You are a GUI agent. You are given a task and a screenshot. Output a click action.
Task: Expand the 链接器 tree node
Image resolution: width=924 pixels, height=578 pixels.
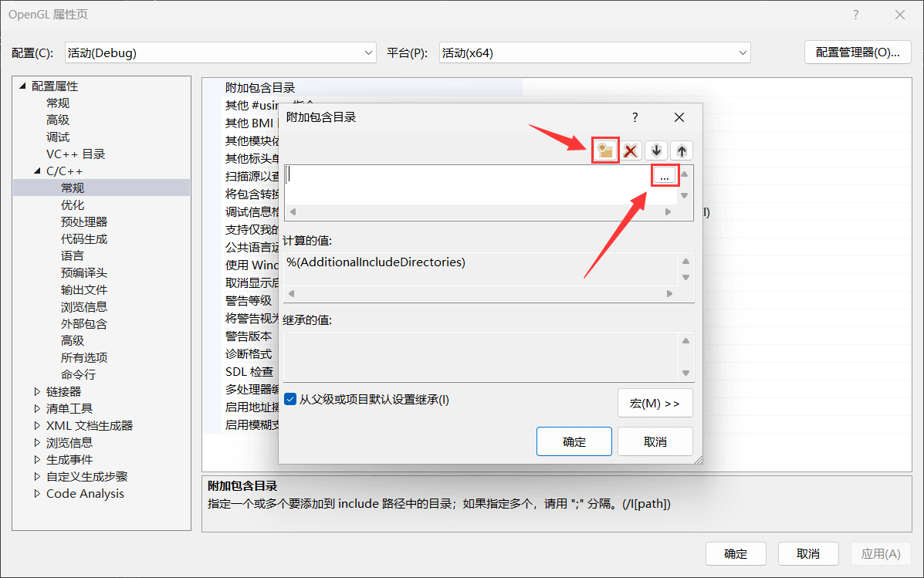[37, 391]
